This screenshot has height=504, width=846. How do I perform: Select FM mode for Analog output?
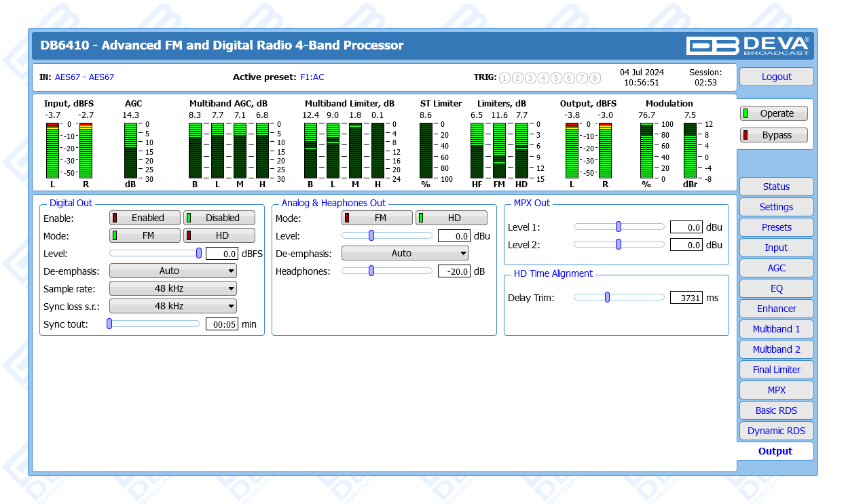click(x=377, y=218)
